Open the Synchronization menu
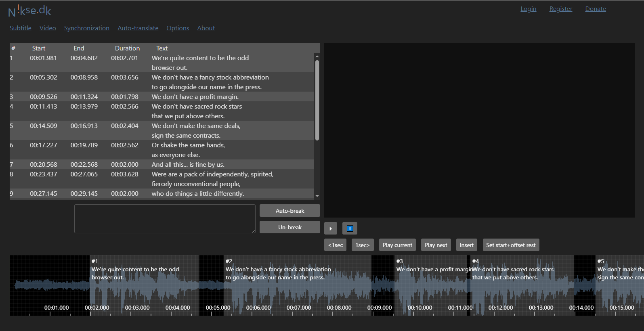The image size is (644, 331). pos(86,28)
